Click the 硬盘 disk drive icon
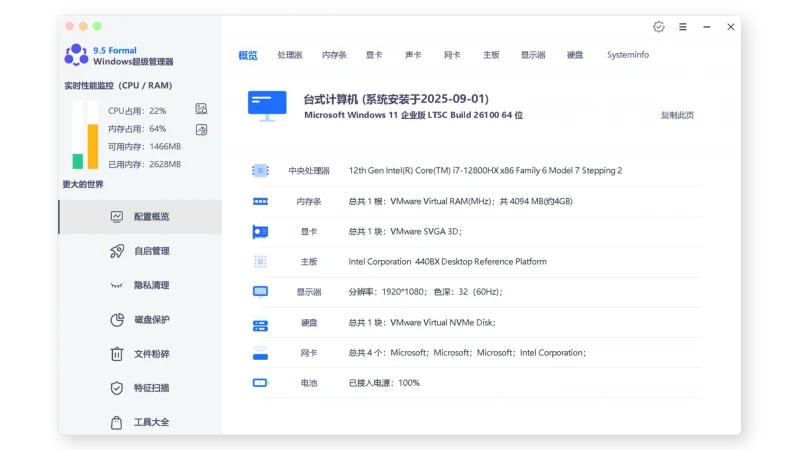 pos(260,325)
